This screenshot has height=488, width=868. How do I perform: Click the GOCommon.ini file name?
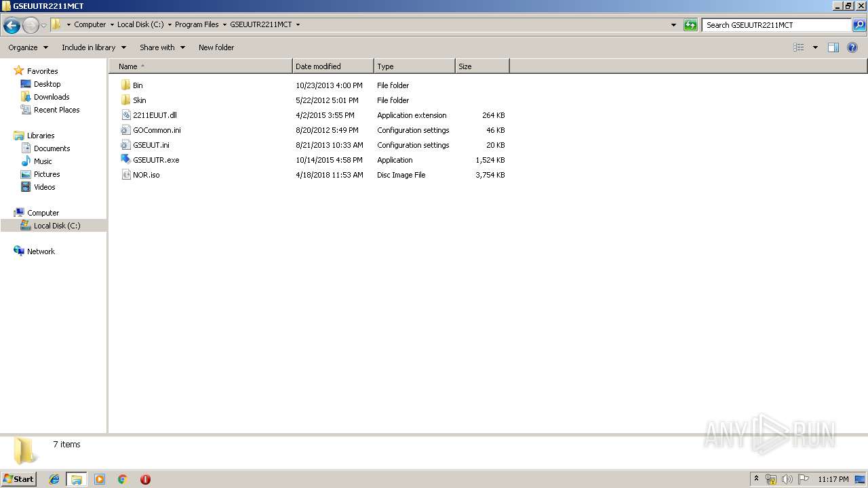point(157,130)
